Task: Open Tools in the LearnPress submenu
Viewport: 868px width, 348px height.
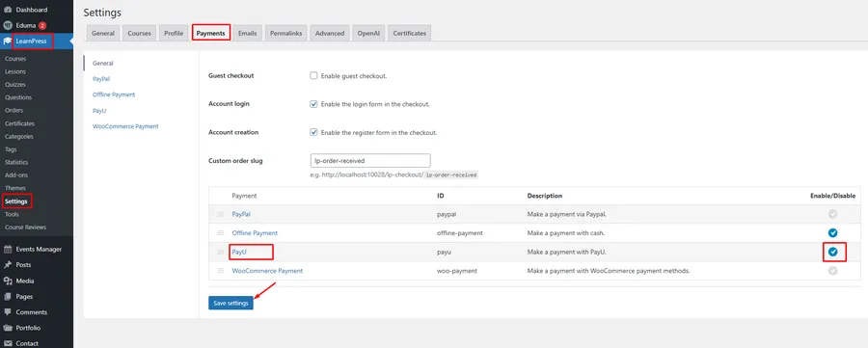Action: [x=12, y=214]
